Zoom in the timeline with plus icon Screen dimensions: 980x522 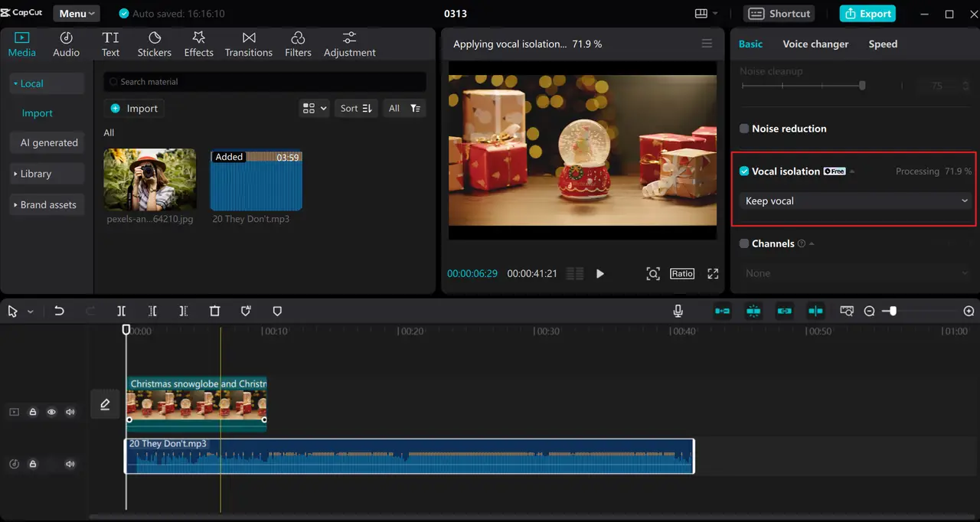click(x=969, y=311)
